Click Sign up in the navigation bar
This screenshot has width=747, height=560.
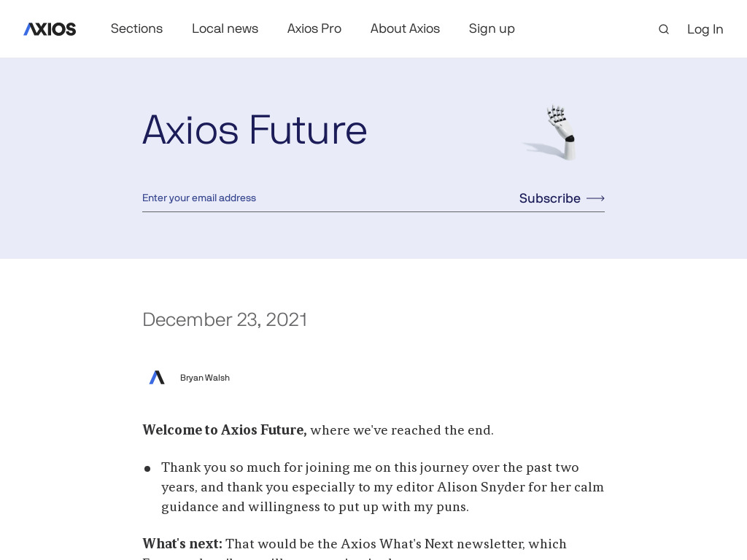(492, 29)
